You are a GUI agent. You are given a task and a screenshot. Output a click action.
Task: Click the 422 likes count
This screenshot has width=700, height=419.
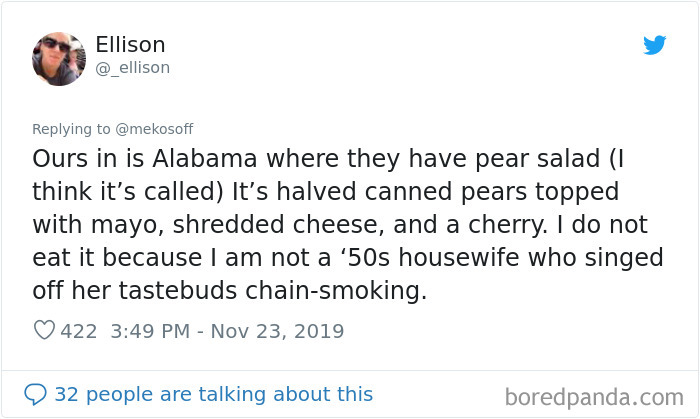(79, 331)
